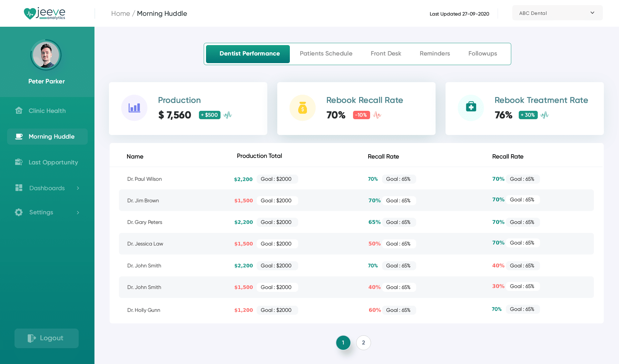Screen dimensions: 619x364
Task: Go to the Home breadcrumb link
Action: click(x=120, y=14)
